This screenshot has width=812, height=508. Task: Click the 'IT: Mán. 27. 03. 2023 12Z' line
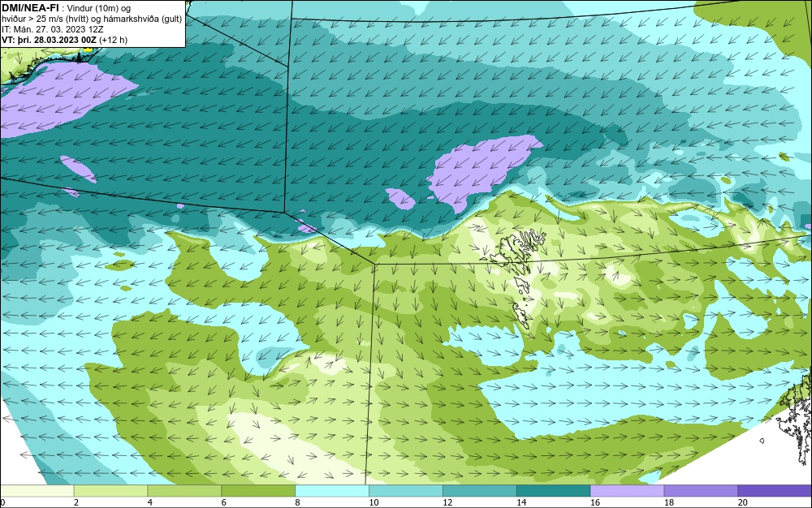pos(52,29)
